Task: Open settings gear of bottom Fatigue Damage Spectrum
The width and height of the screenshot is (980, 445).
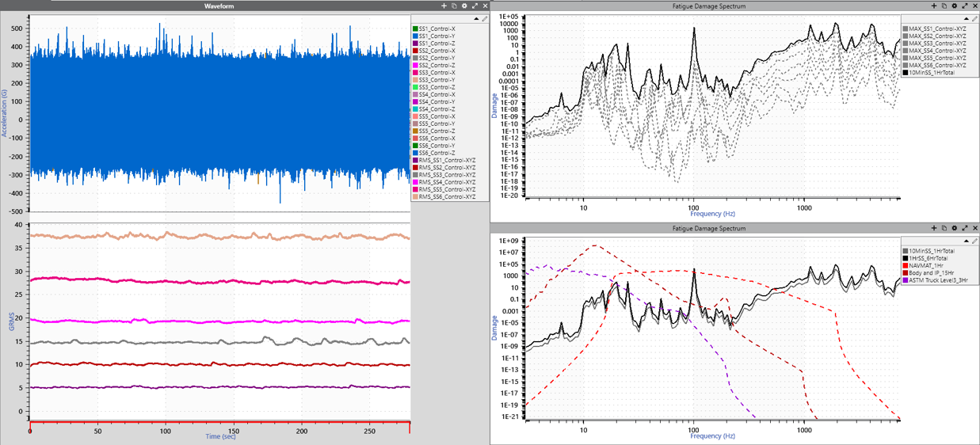Action: coord(955,228)
